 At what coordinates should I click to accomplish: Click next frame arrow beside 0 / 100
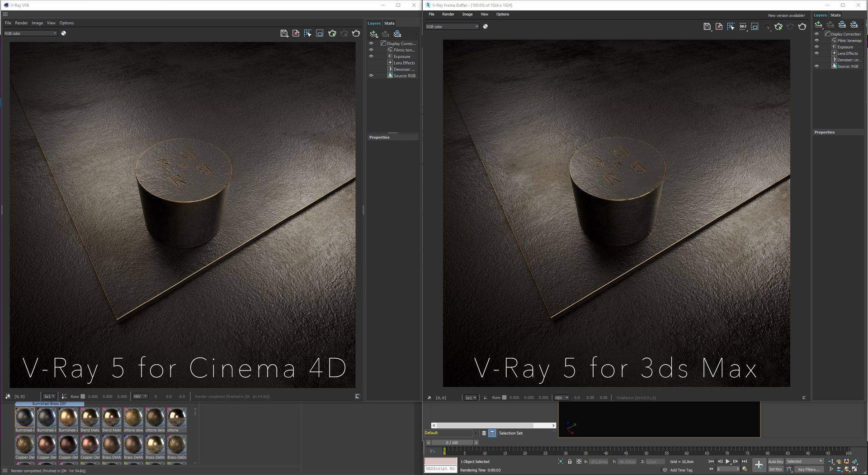coord(476,442)
